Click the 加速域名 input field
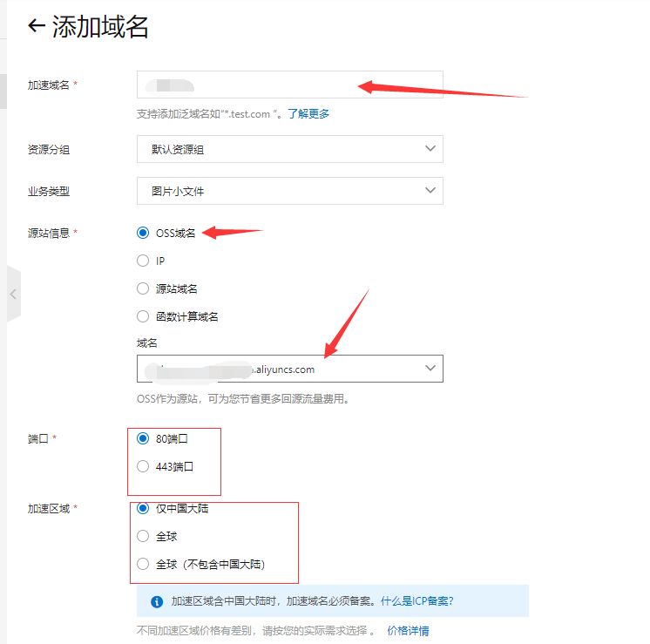Screen dimensions: 650x644 pyautogui.click(x=289, y=85)
